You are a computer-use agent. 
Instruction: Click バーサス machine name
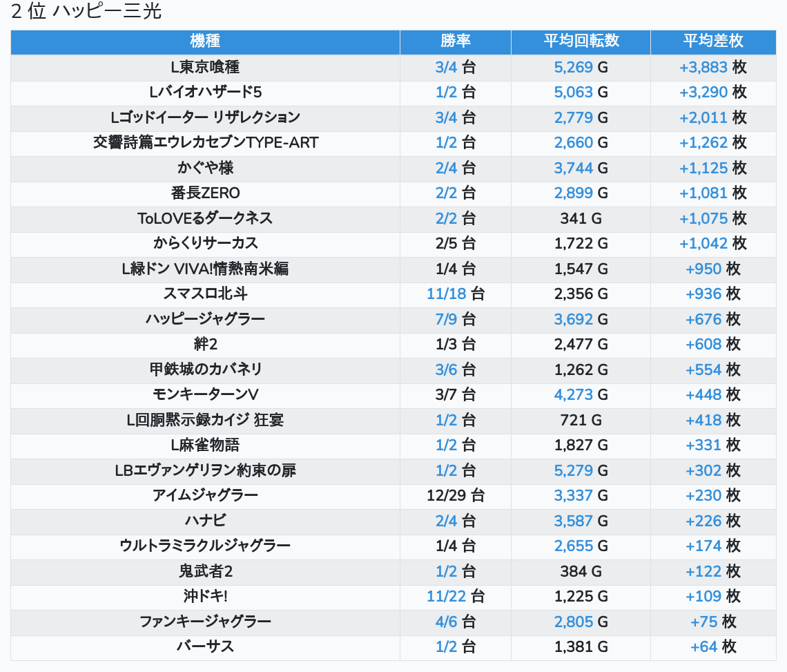coord(205,646)
